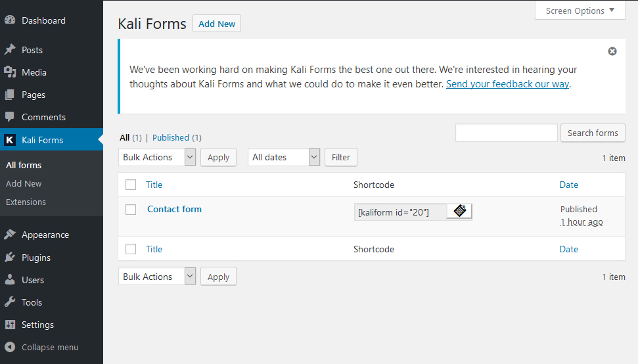Focus the search forms text field
638x364 pixels.
click(x=506, y=133)
